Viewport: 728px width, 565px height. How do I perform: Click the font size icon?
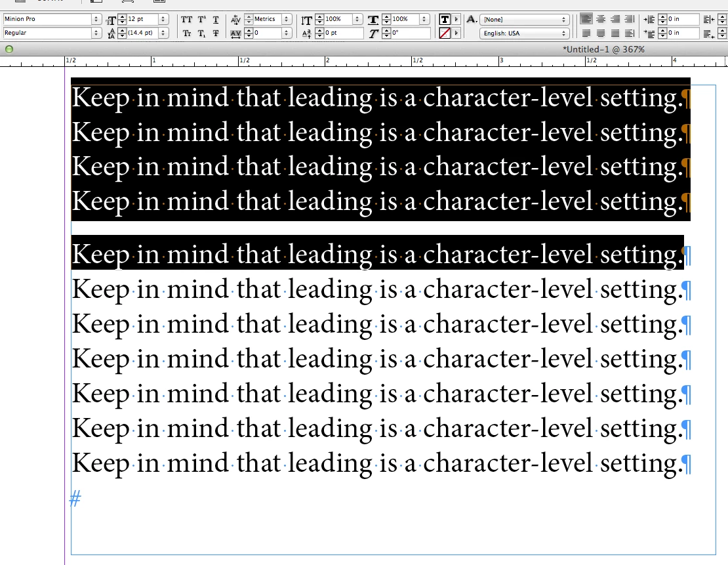coord(111,20)
